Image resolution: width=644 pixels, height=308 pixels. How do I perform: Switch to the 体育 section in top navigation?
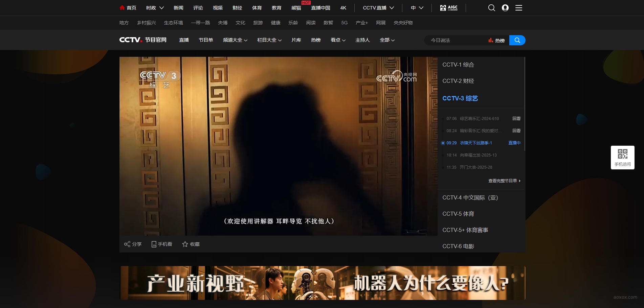click(x=257, y=7)
